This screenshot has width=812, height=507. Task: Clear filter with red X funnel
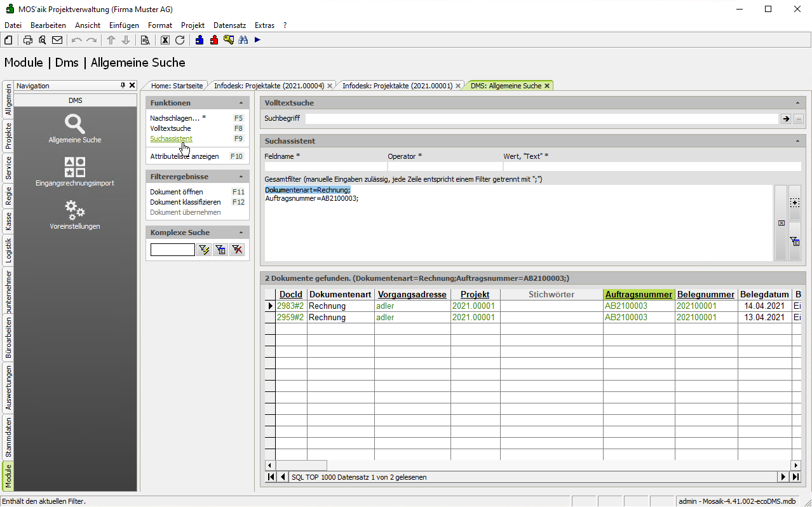click(237, 250)
